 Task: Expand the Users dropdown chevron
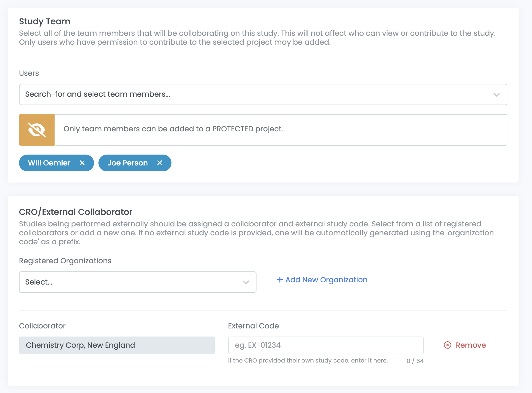tap(496, 94)
